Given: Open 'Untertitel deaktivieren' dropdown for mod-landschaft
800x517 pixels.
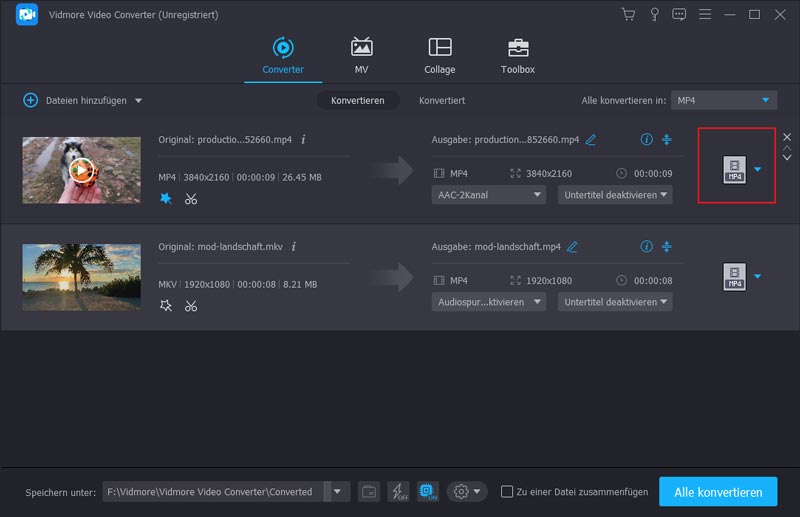Looking at the screenshot, I should coord(615,301).
